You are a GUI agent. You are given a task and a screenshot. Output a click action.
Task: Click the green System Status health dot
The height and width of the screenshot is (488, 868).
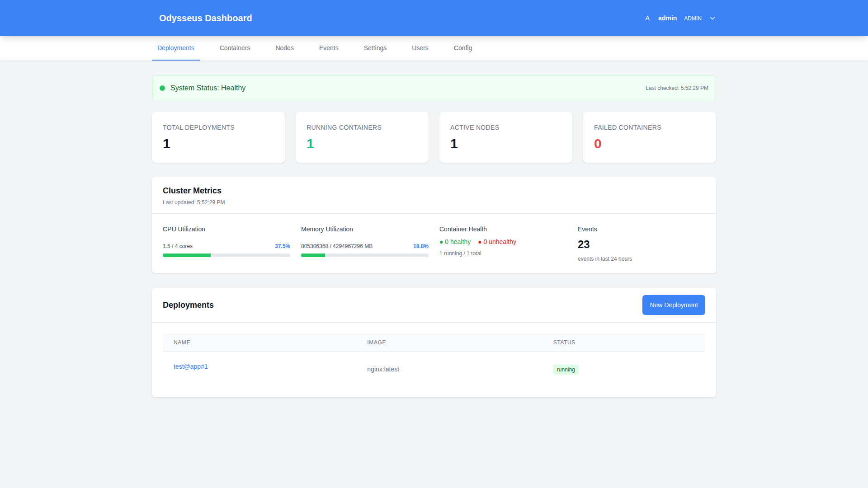pos(162,88)
